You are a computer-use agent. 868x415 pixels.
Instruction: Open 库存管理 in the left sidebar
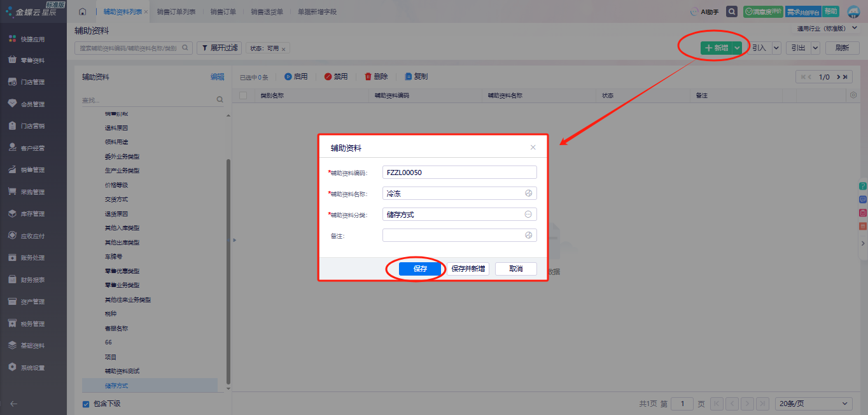[x=33, y=214]
